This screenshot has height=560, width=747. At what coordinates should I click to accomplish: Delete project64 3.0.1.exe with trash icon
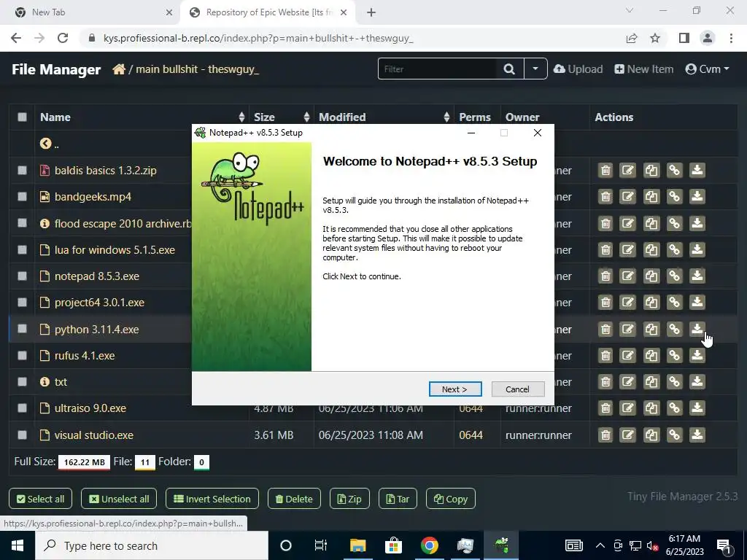(605, 302)
